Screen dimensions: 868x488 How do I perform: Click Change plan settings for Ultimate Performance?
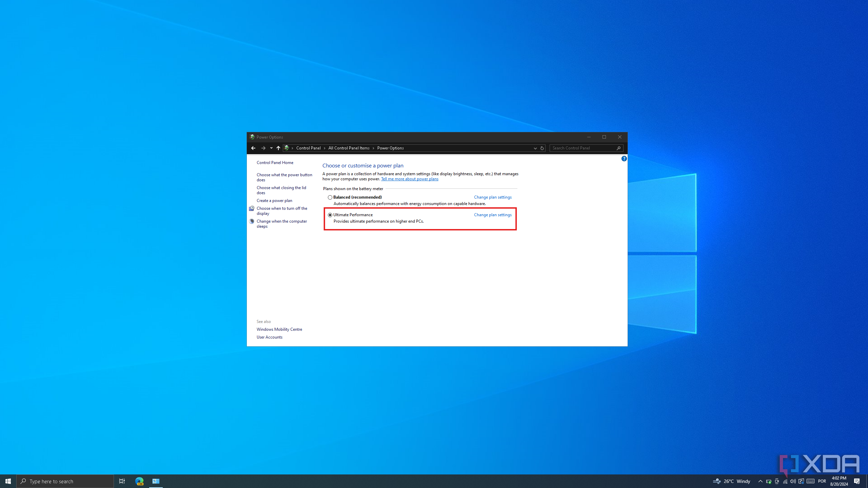(x=492, y=215)
